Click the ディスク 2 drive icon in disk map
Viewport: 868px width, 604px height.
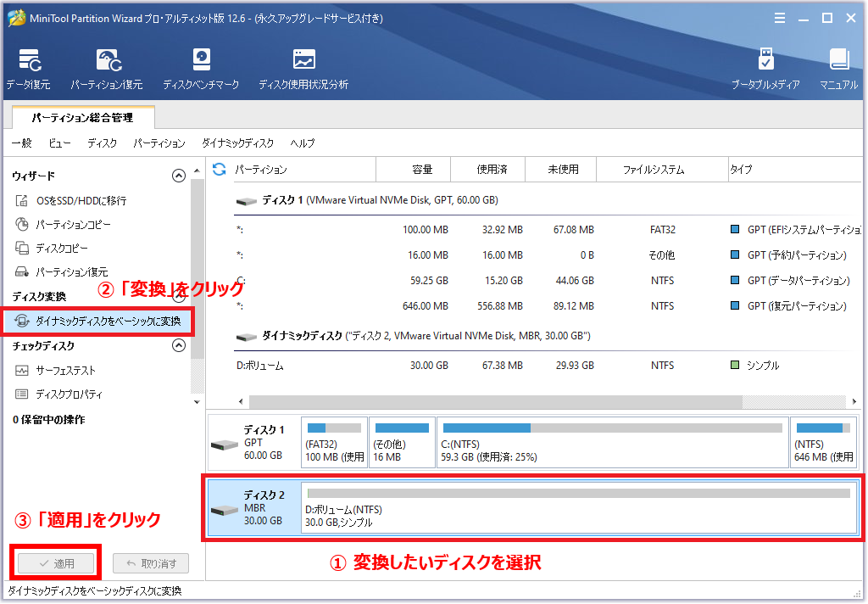point(225,510)
